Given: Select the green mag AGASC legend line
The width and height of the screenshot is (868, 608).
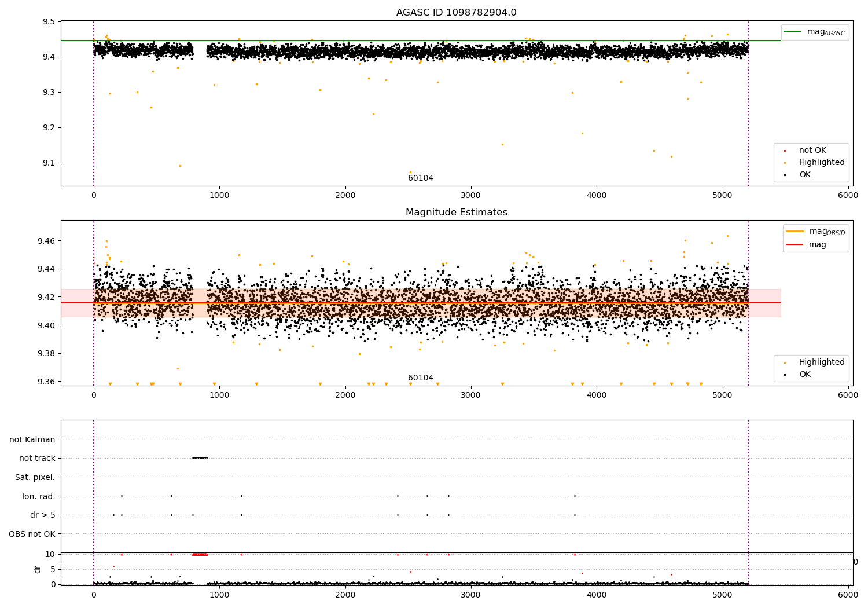Looking at the screenshot, I should [793, 32].
